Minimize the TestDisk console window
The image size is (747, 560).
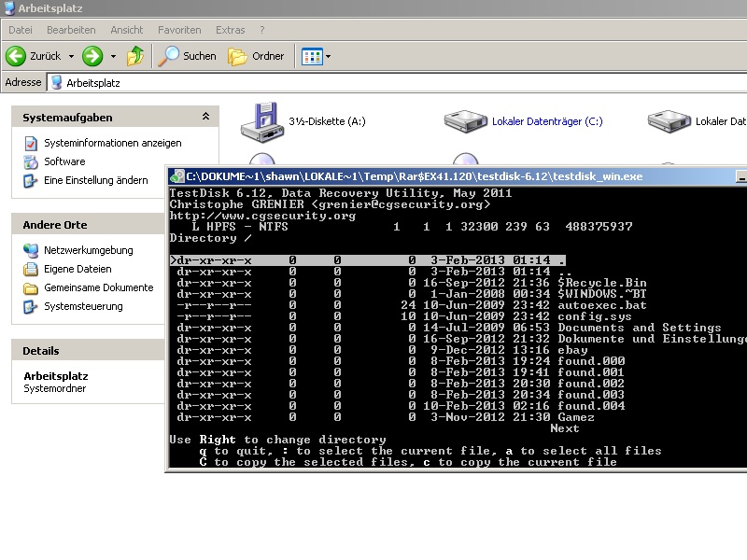(741, 177)
